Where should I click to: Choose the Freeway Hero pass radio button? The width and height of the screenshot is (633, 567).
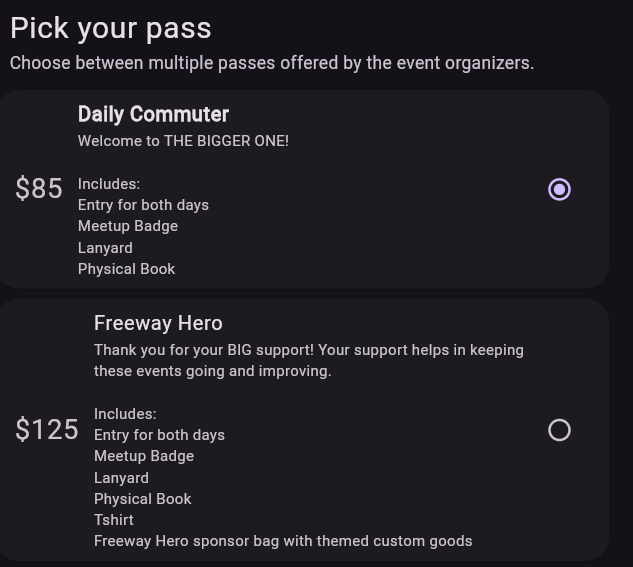pos(559,430)
